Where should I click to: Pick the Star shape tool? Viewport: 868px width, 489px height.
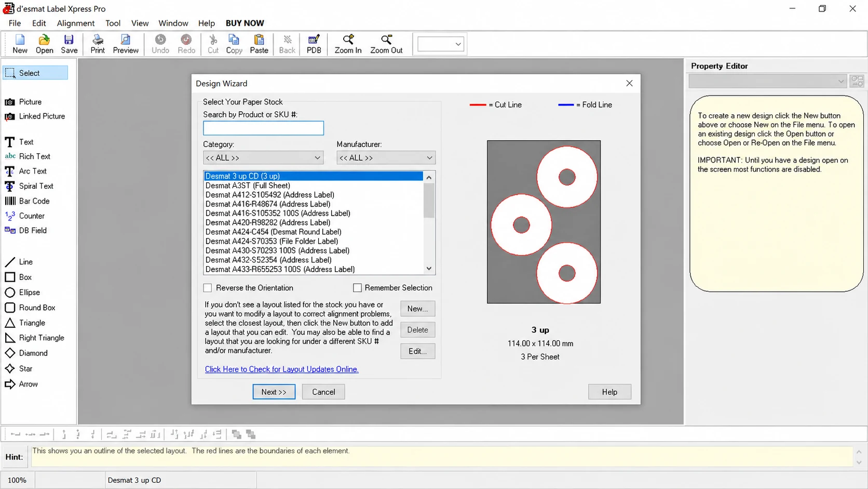click(19, 368)
